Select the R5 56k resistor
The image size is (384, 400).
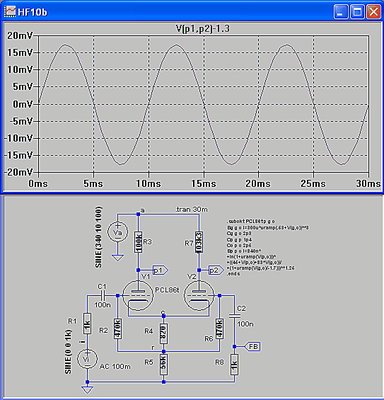tap(163, 365)
